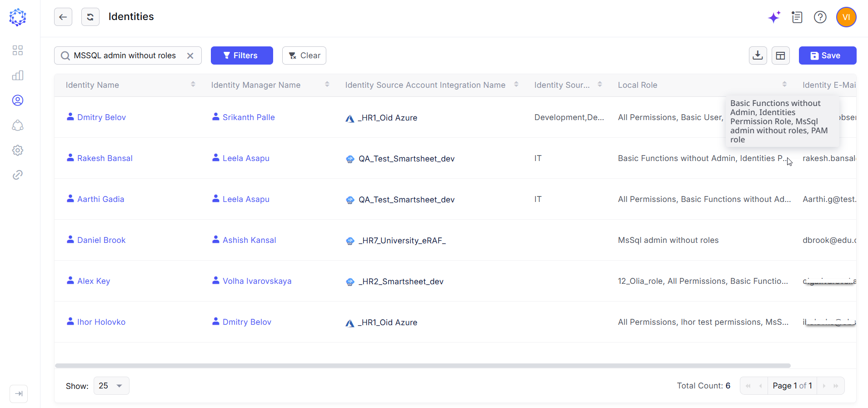Open the task list icon in header

coord(797,17)
